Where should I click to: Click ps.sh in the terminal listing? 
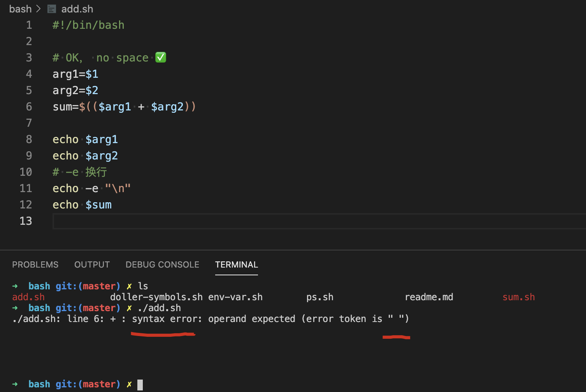coord(319,297)
